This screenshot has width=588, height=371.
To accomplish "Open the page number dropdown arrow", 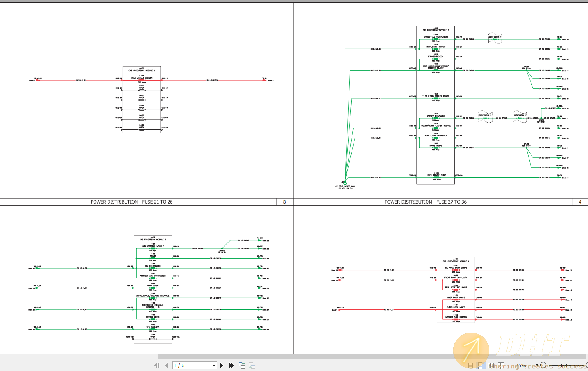I will click(214, 365).
